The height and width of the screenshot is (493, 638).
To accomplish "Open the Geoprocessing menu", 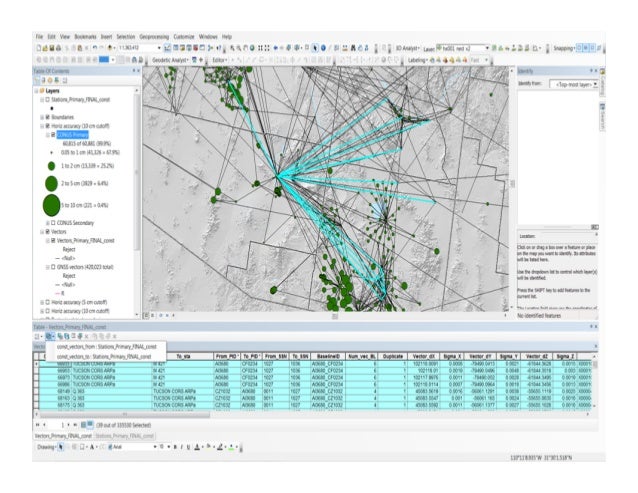I will [x=154, y=37].
